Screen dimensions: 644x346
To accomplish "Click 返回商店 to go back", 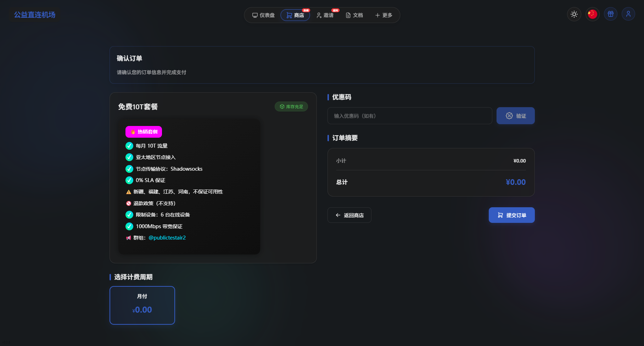I will coord(349,215).
